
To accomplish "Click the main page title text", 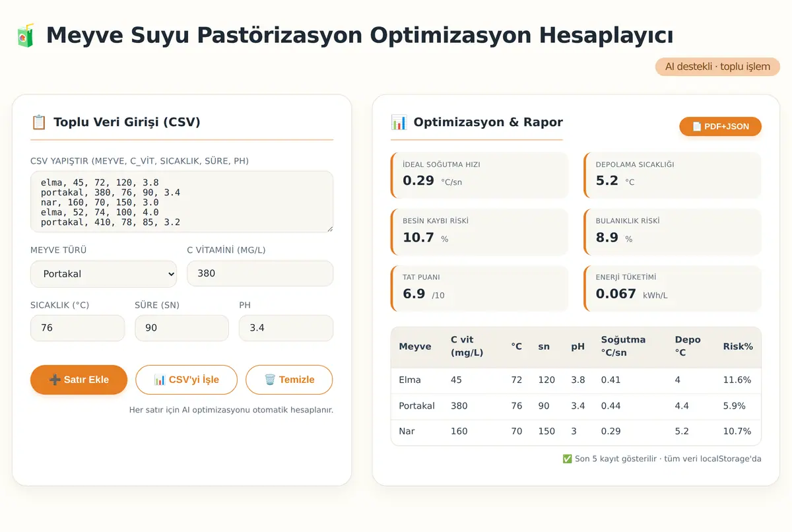I will [x=360, y=35].
